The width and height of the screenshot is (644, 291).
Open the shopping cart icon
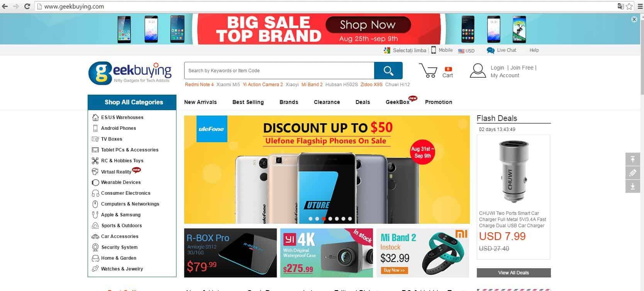pyautogui.click(x=428, y=71)
